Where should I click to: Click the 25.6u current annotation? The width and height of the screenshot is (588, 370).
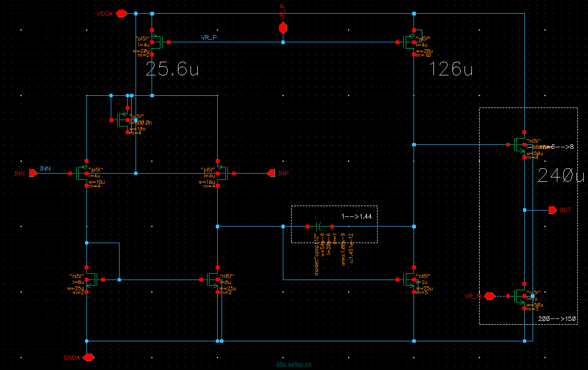(172, 70)
